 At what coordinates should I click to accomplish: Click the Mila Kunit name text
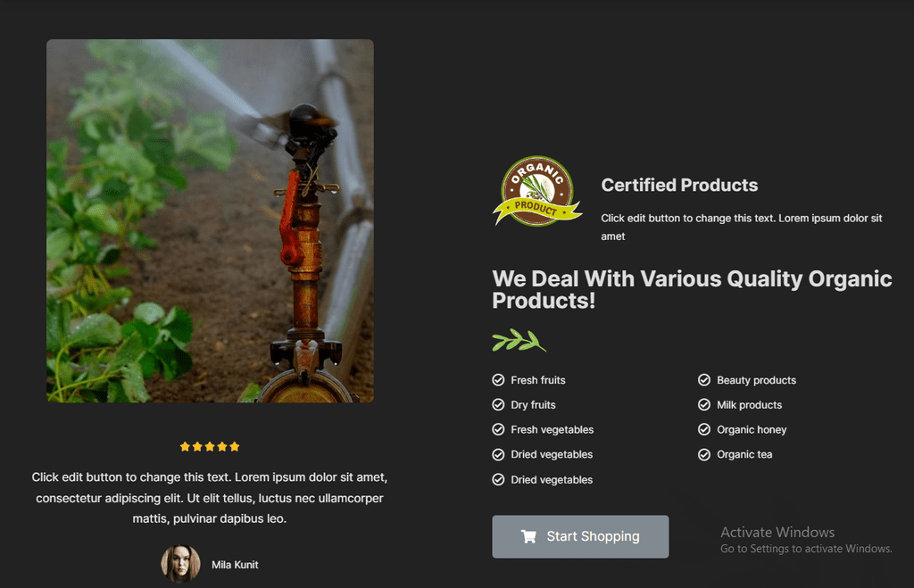(x=235, y=565)
